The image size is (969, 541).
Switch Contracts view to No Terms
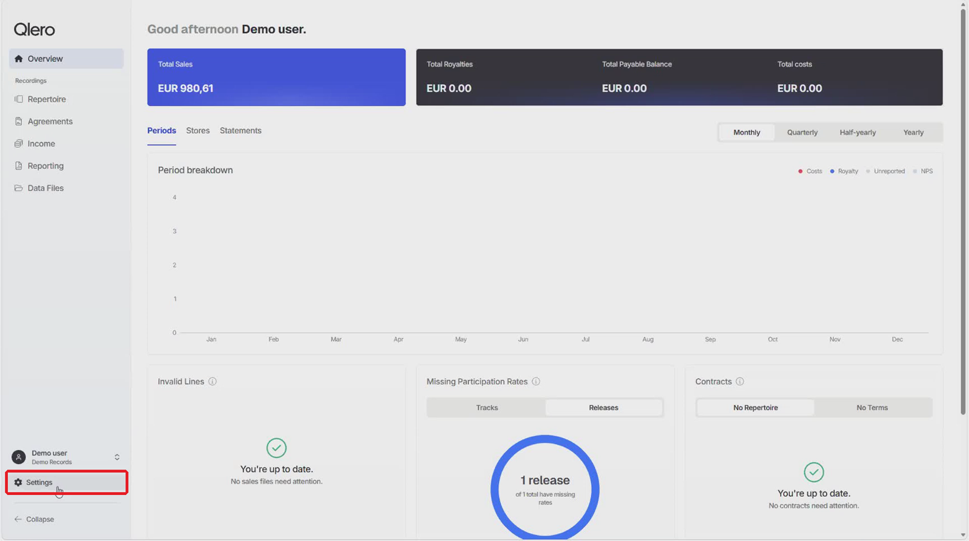click(x=872, y=407)
